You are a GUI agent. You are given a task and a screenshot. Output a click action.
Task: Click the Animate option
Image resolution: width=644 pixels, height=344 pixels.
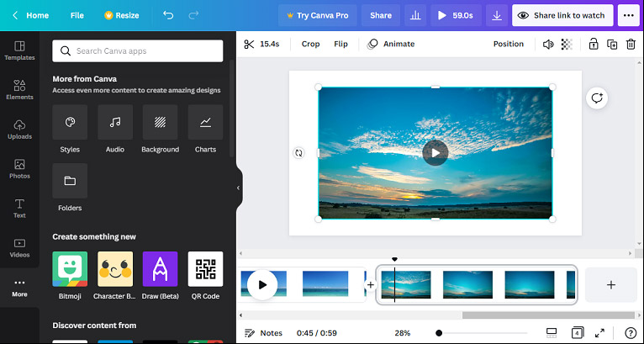(391, 44)
